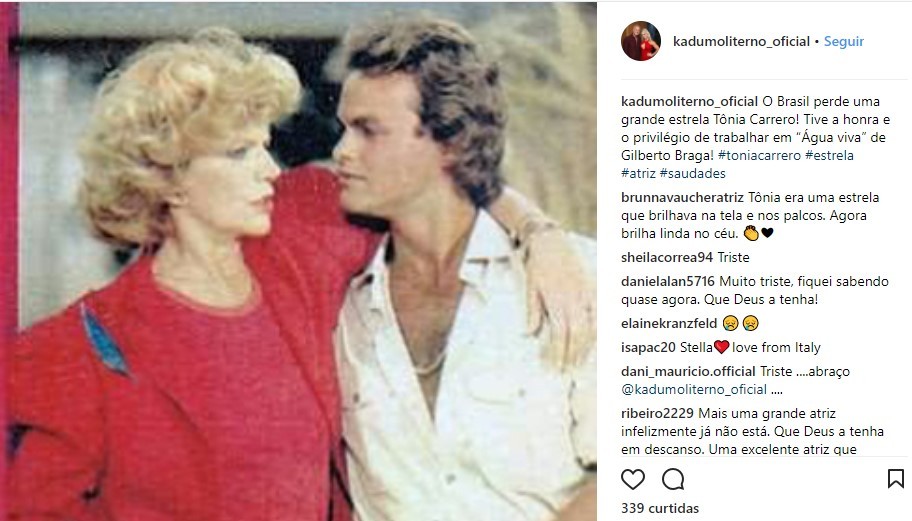View 339 curtidas likes list
Screen dimensions: 912x521
[x=660, y=508]
